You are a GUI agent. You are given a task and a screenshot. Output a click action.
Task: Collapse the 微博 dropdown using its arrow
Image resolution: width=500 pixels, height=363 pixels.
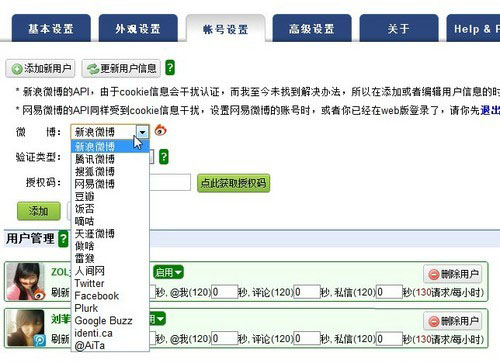click(142, 132)
